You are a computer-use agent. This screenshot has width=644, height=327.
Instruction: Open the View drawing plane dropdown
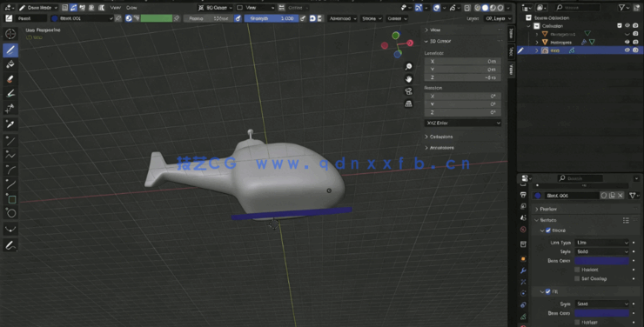coord(255,7)
